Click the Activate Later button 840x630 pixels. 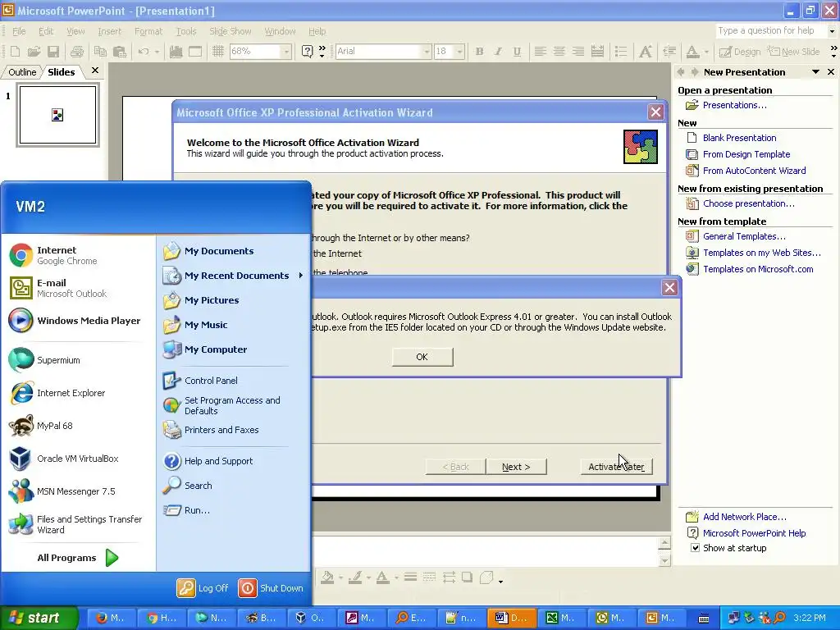(x=616, y=467)
